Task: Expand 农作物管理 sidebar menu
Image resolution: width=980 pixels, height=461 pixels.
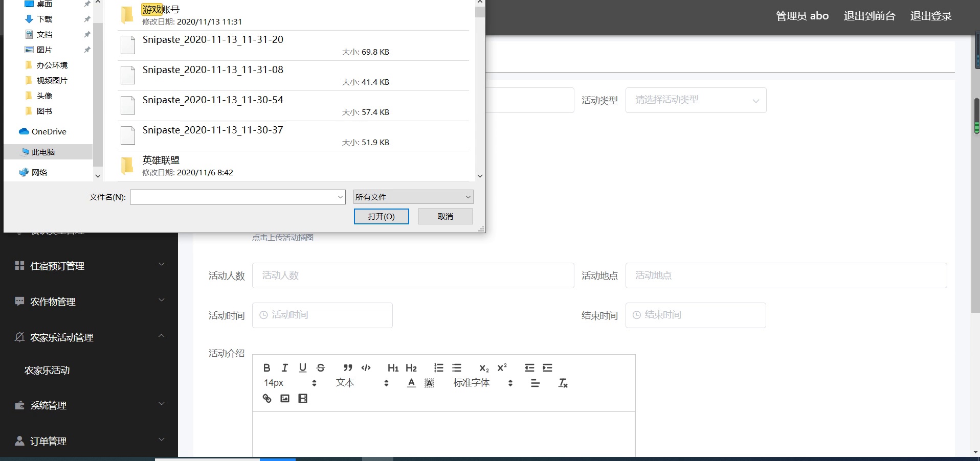Action: click(89, 302)
